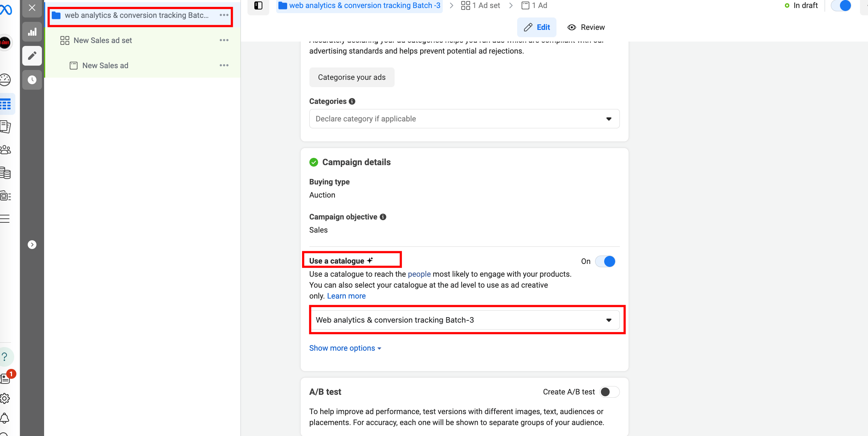Click the Categories info icon

pyautogui.click(x=352, y=101)
